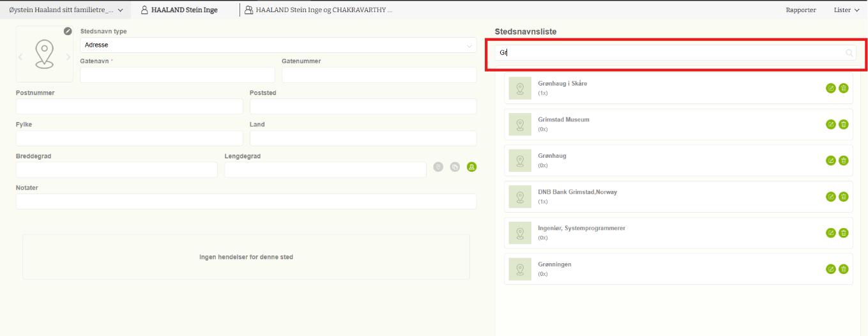The image size is (868, 336).
Task: Delete the Grønningen place entry
Action: (843, 269)
